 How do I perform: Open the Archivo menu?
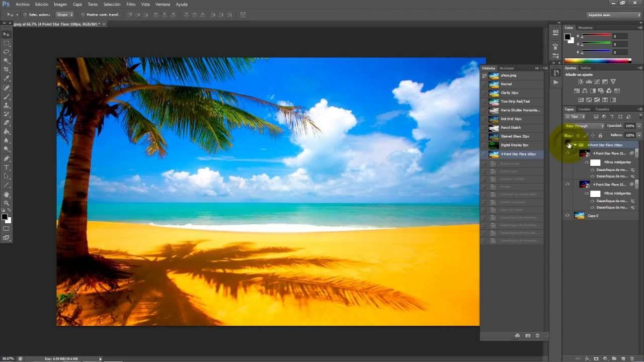(x=23, y=4)
